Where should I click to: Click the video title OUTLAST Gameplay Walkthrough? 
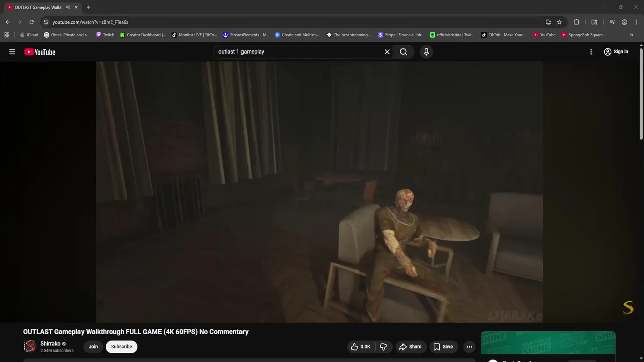coord(136,332)
